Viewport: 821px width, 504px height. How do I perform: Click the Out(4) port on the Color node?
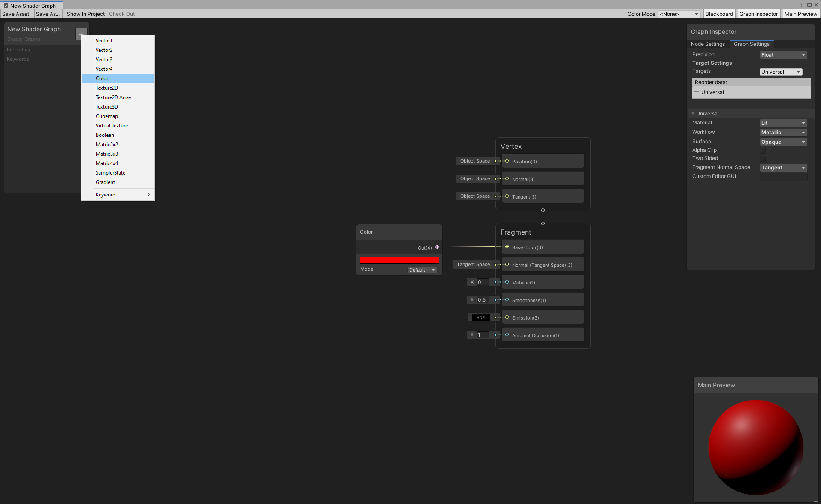point(437,247)
